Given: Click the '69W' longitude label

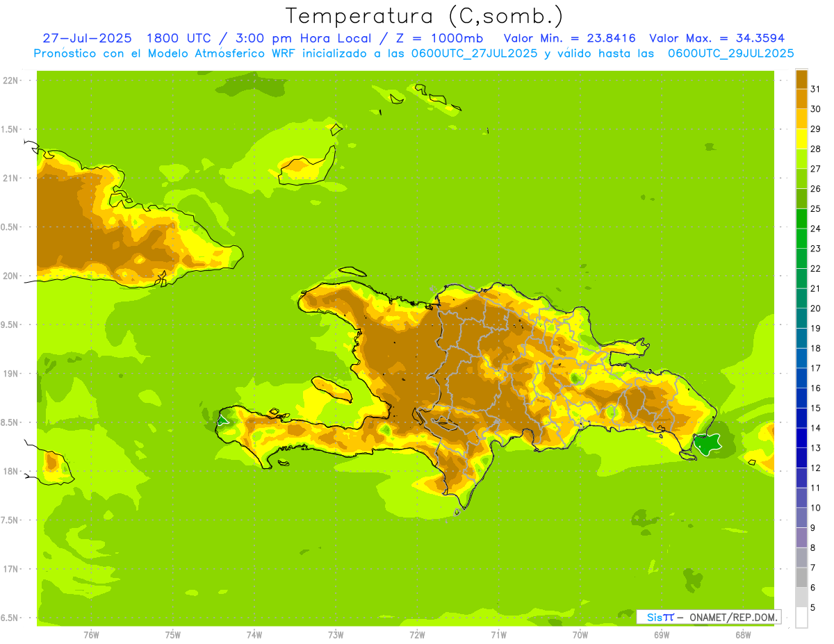Looking at the screenshot, I should click(662, 635).
